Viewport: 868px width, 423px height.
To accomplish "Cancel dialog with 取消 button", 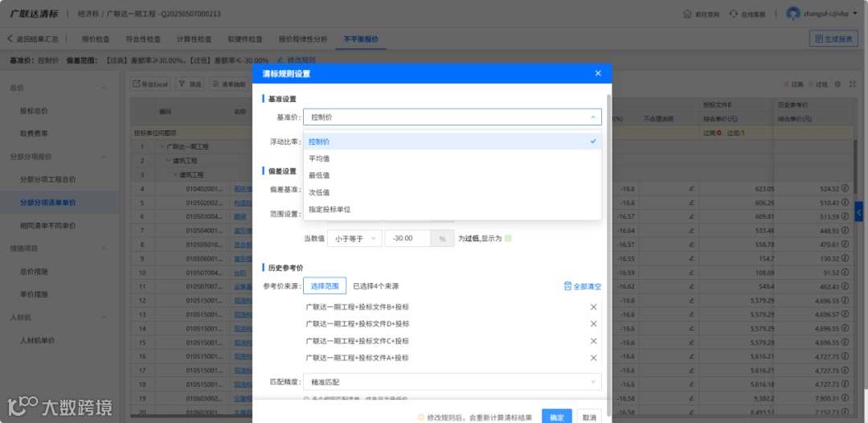I will [x=590, y=417].
